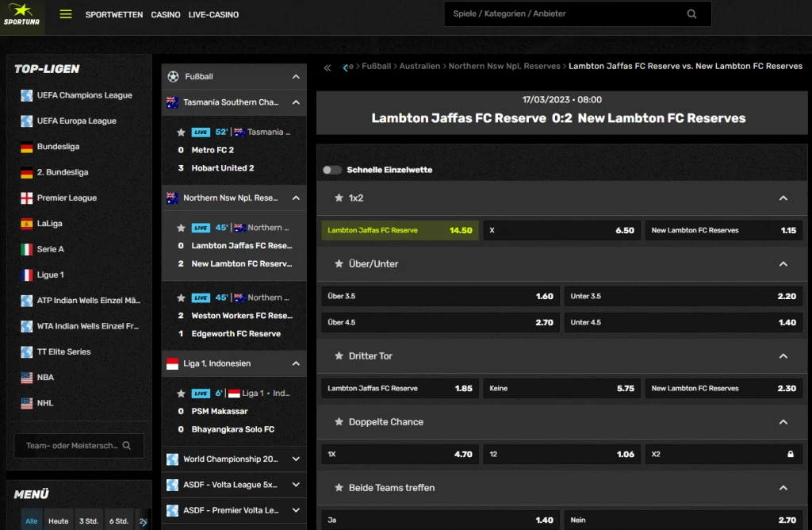Focus the Spiele / Kategorien / Anbieter search field
Viewport: 812px width, 530px height.
point(577,14)
